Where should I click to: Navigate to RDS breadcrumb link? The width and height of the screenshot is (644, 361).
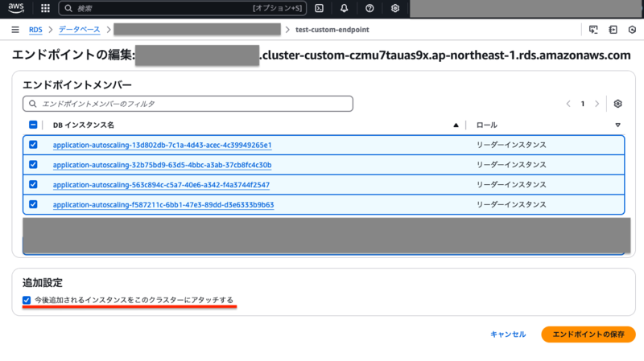click(x=35, y=30)
